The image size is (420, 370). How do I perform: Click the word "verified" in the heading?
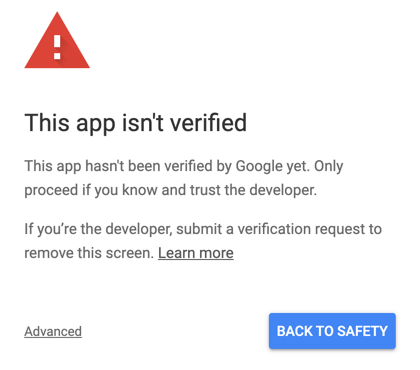pyautogui.click(x=208, y=122)
